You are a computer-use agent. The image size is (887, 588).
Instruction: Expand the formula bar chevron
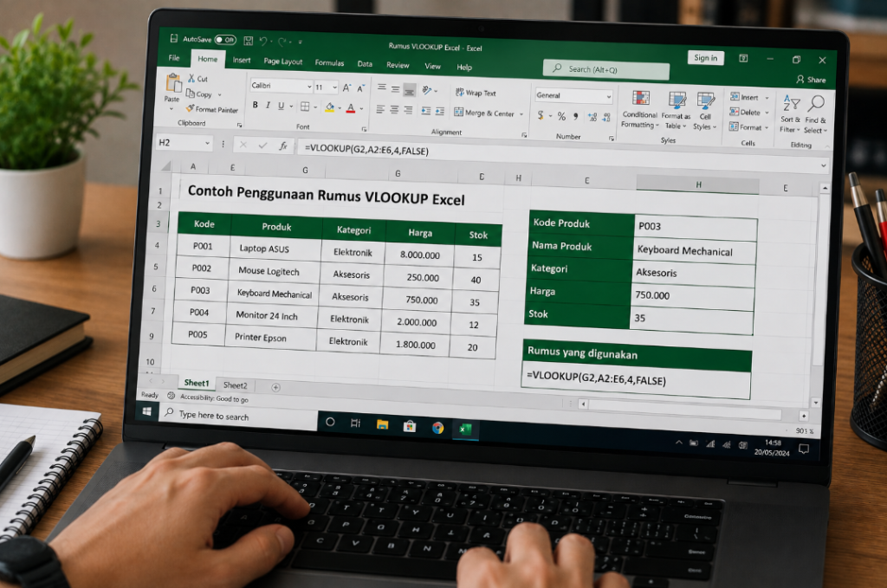coord(824,165)
